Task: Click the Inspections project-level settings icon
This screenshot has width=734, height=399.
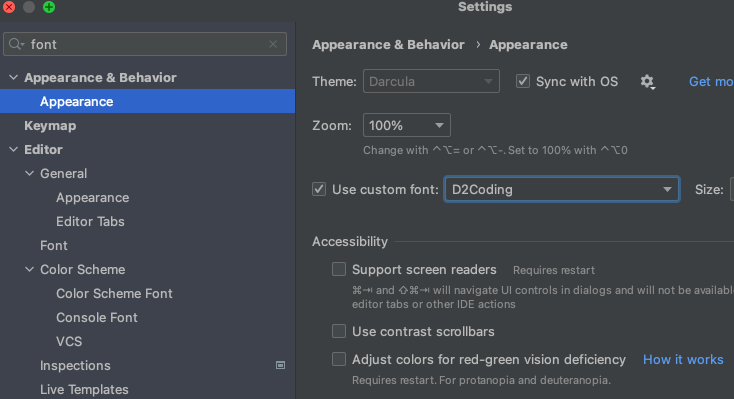Action: pos(280,365)
